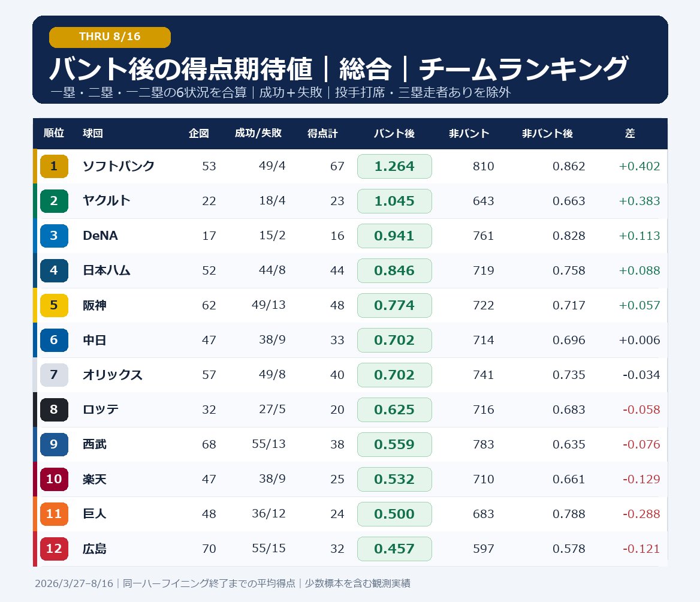Image resolution: width=700 pixels, height=602 pixels.
Task: Click the +0.383 difference value
Action: point(639,201)
